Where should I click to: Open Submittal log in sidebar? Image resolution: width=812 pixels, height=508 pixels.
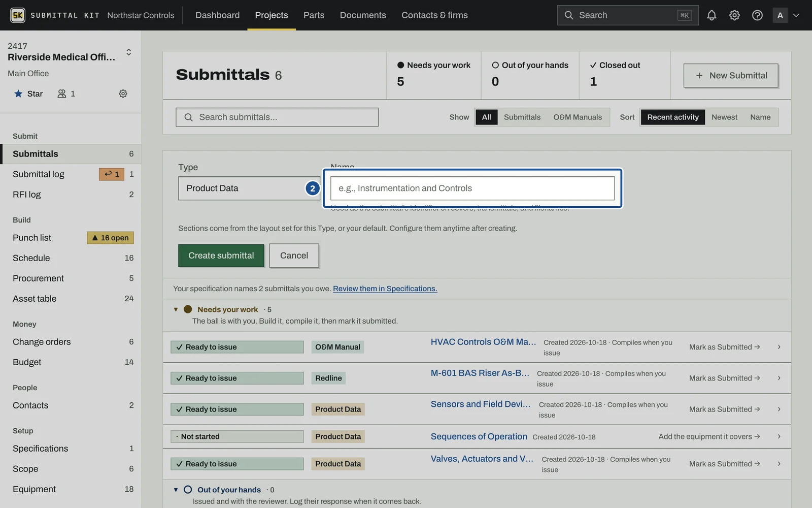pos(71,174)
